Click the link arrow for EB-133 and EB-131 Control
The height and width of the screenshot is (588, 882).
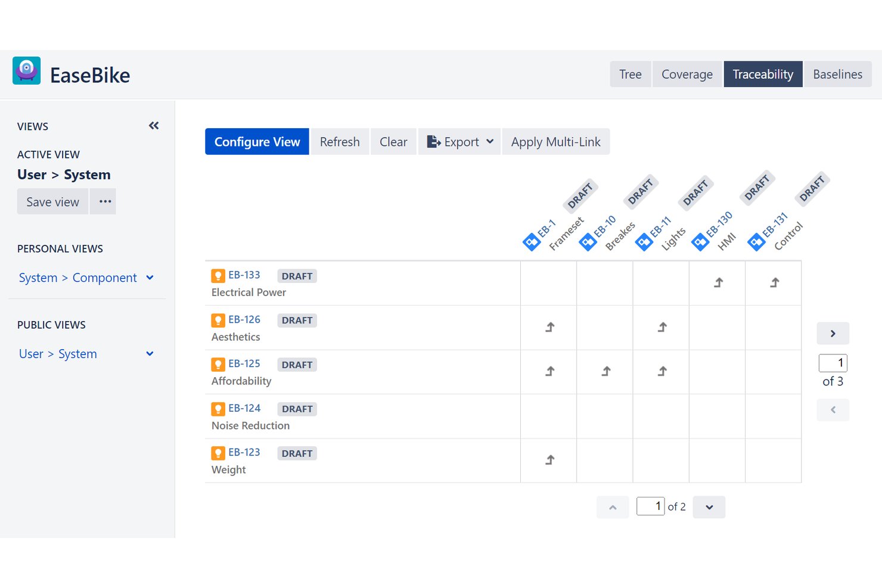[774, 283]
